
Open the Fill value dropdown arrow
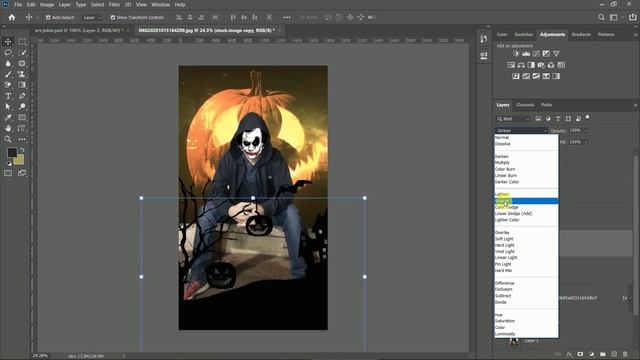pyautogui.click(x=586, y=142)
